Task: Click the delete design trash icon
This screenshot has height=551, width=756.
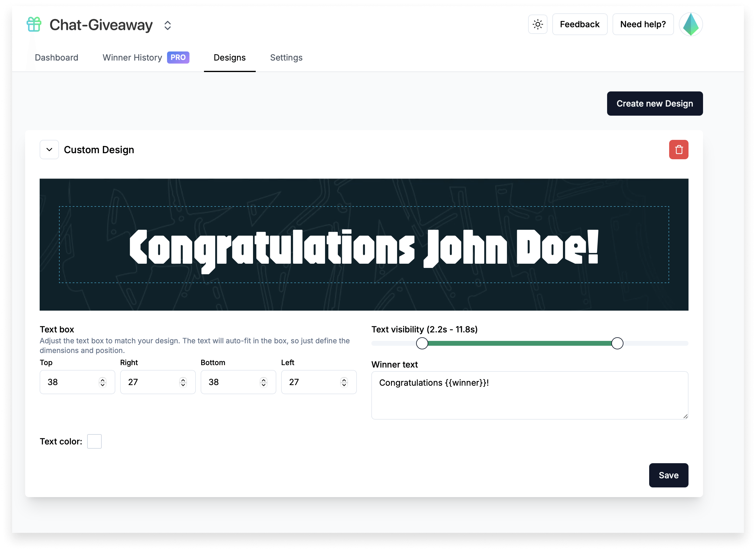Action: (x=677, y=149)
